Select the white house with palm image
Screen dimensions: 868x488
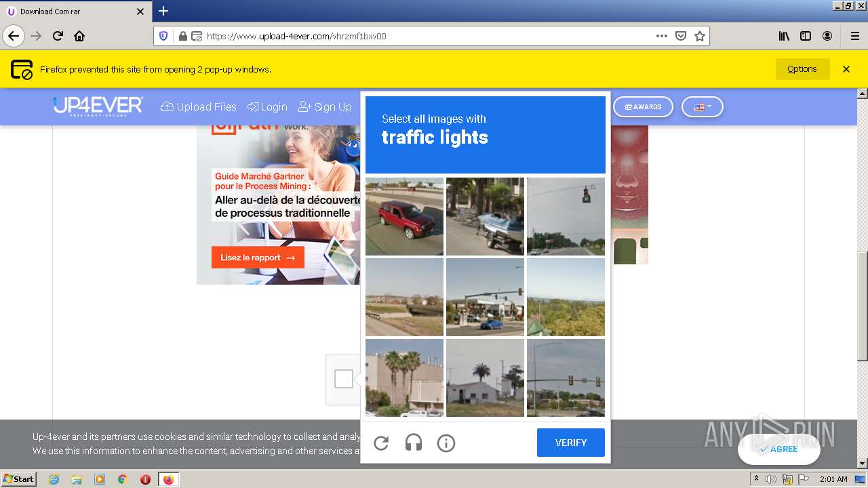[485, 378]
